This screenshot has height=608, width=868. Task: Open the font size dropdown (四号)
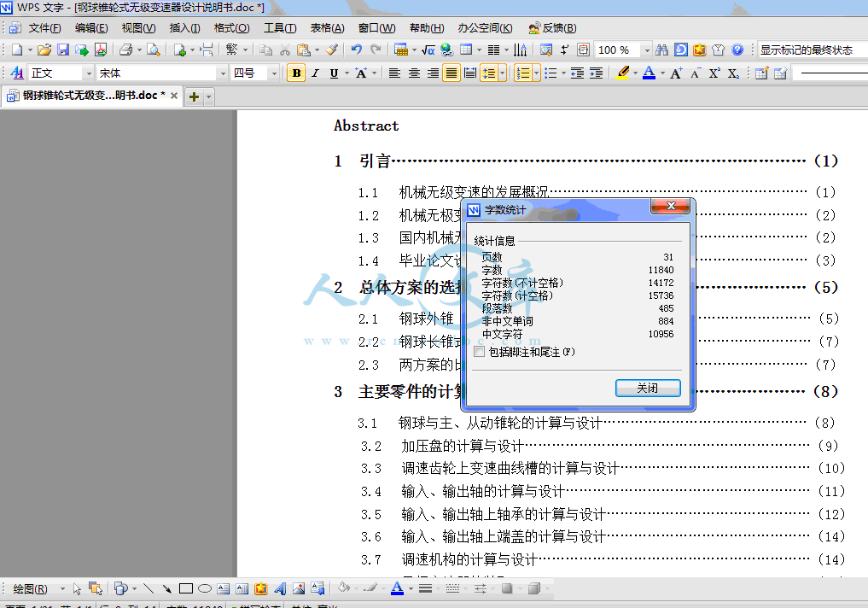tap(273, 73)
